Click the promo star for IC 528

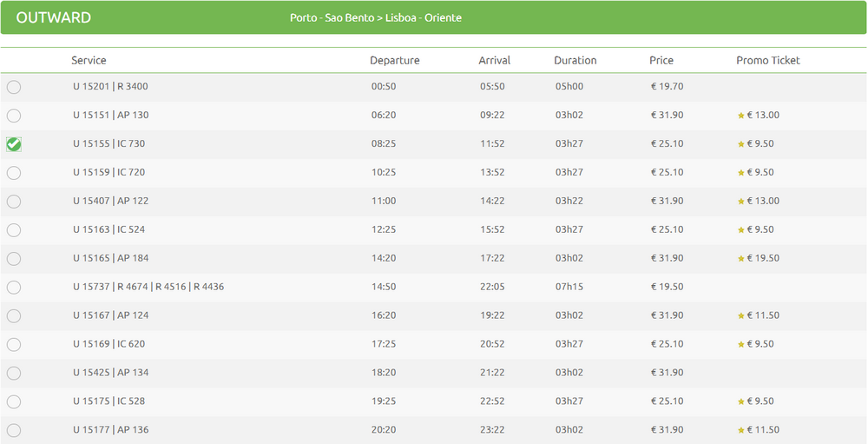tap(741, 402)
